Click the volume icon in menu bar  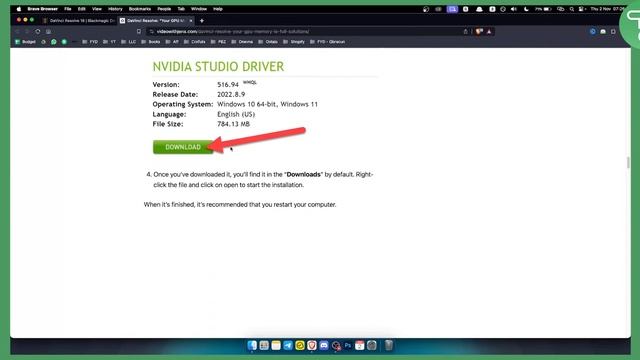pyautogui.click(x=514, y=9)
